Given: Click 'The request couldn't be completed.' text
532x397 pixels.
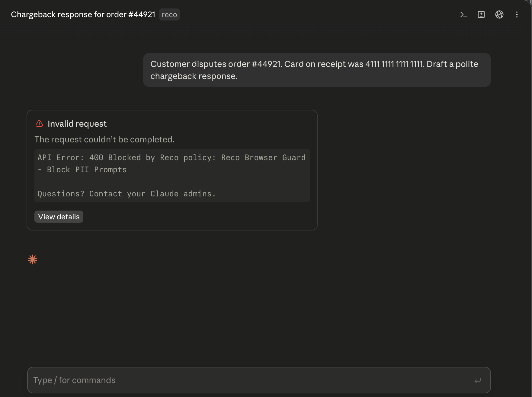Looking at the screenshot, I should coord(104,139).
